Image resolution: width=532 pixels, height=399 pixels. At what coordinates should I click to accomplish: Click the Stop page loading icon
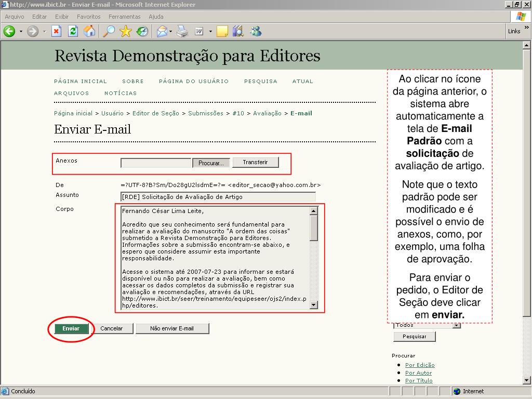(x=56, y=32)
